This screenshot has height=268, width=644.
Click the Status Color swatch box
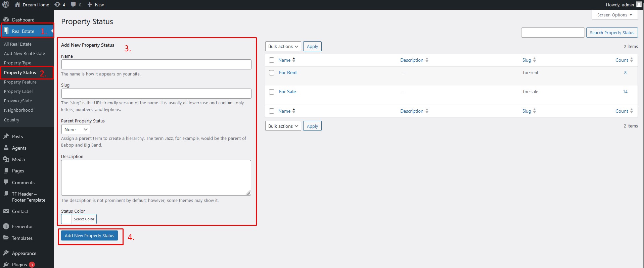pos(66,219)
